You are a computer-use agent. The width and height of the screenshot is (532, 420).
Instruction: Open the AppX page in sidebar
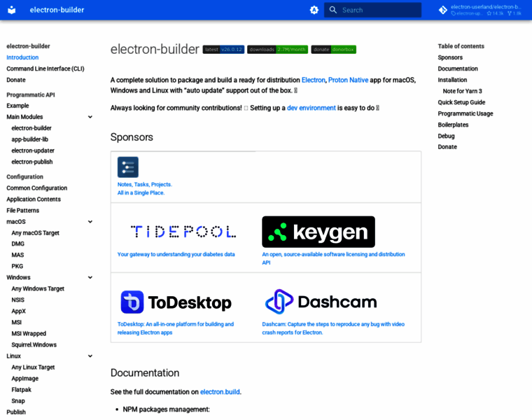click(19, 311)
